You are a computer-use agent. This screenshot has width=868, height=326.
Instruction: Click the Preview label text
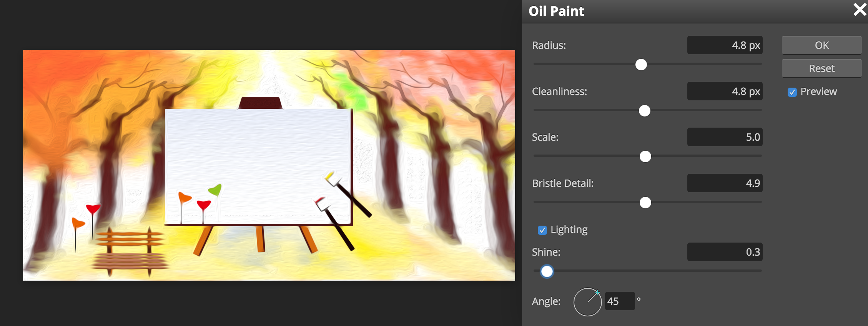818,91
